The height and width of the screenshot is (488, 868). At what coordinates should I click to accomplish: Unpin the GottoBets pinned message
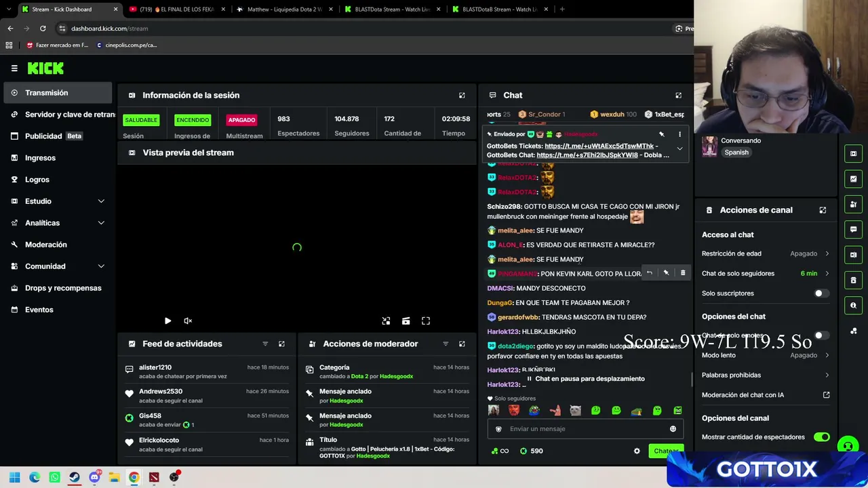(x=662, y=134)
